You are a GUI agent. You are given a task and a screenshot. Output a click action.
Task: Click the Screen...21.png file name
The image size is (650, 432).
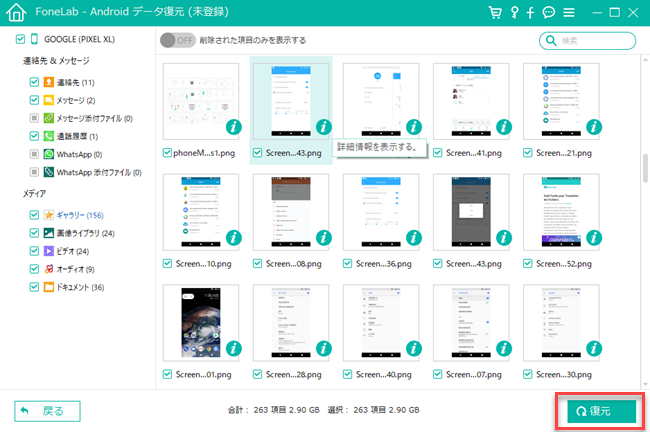click(564, 153)
